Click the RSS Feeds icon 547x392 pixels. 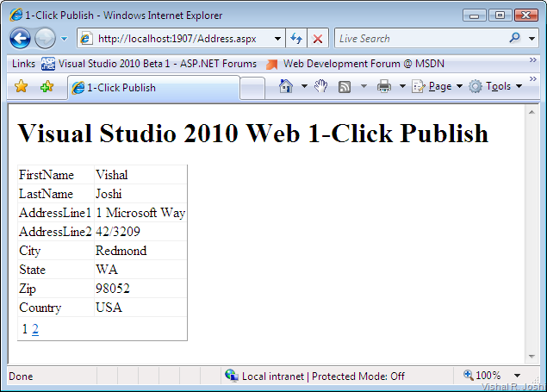click(345, 86)
